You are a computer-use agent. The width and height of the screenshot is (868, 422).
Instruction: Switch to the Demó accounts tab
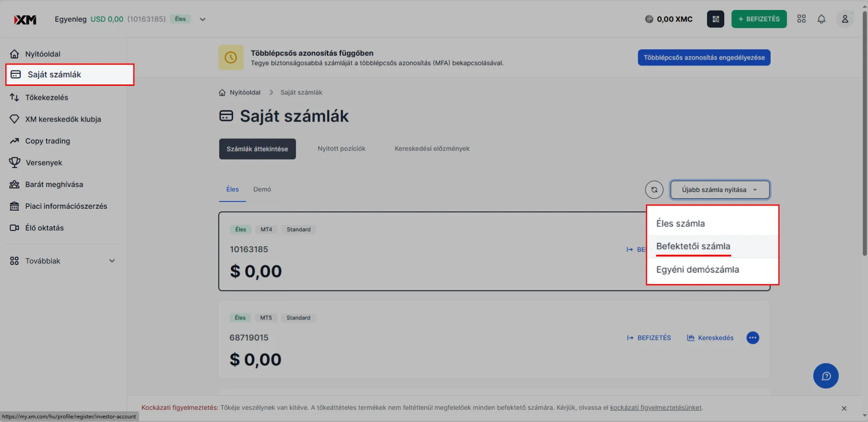coord(262,189)
